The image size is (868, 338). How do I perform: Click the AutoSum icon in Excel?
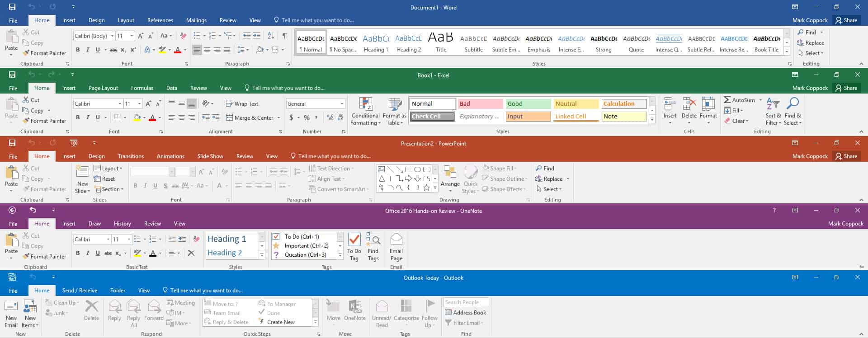727,100
